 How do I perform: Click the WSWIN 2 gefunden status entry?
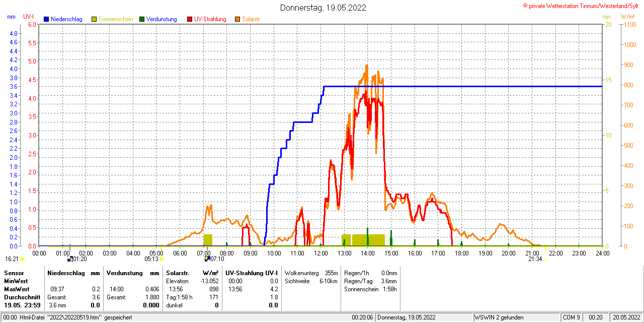(x=499, y=317)
